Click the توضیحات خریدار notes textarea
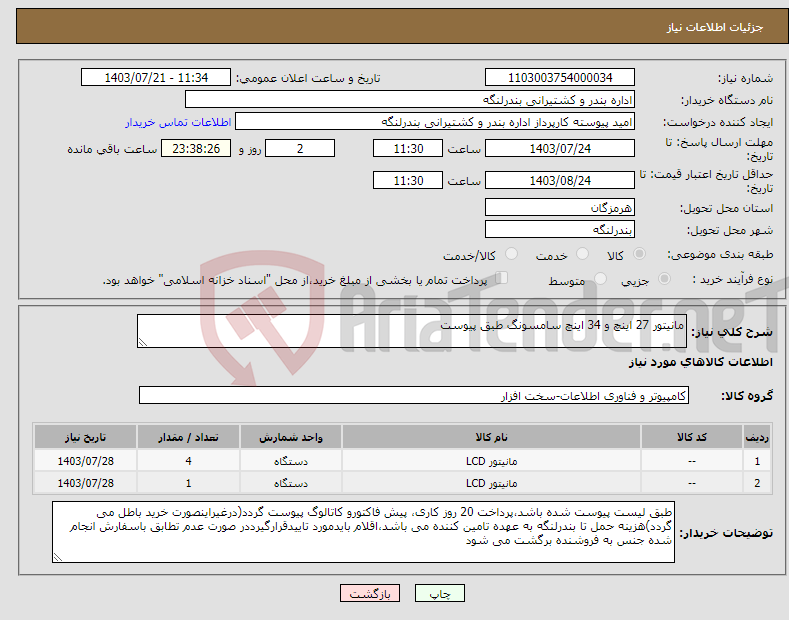This screenshot has height=620, width=789. point(363,532)
